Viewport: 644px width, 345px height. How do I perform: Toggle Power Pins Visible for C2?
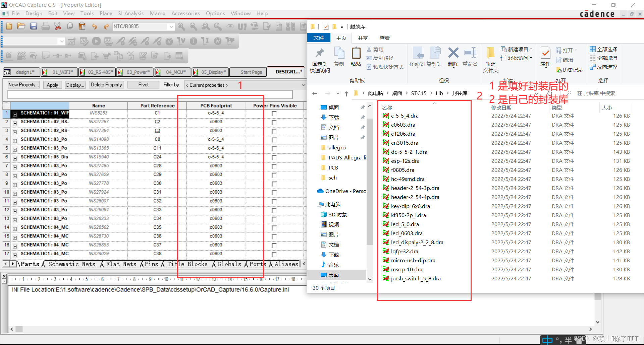[x=274, y=122]
